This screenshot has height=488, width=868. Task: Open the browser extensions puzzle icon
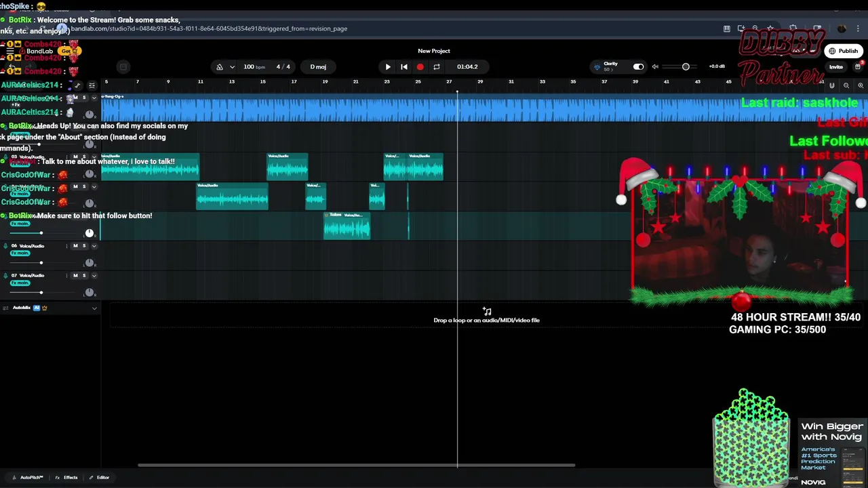793,29
